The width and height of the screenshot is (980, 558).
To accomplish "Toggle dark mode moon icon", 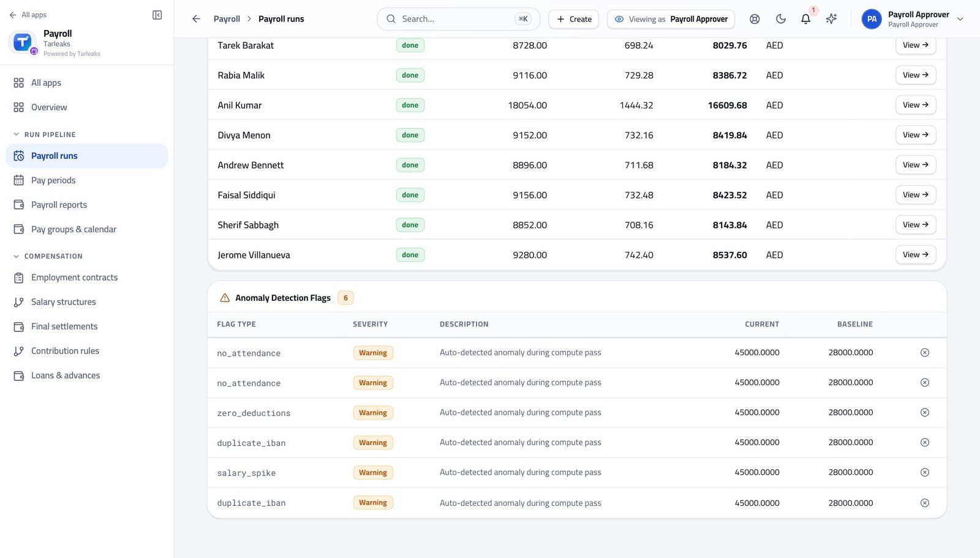I will (780, 19).
